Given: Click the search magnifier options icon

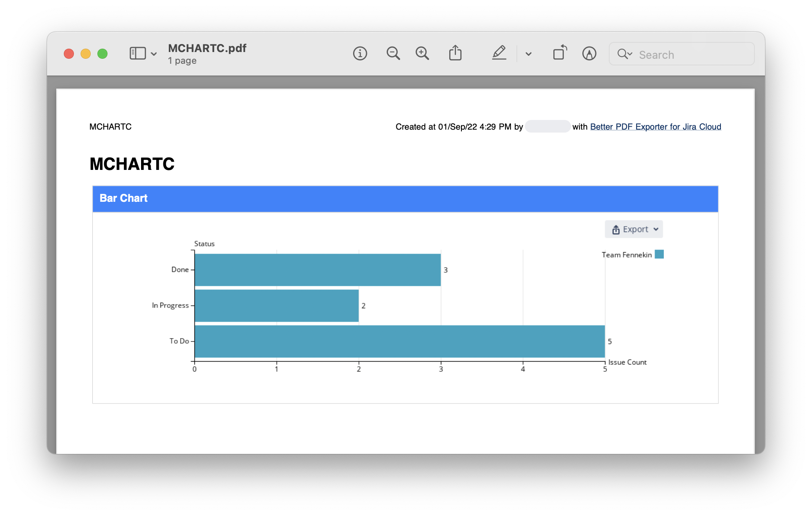Looking at the screenshot, I should pos(624,54).
